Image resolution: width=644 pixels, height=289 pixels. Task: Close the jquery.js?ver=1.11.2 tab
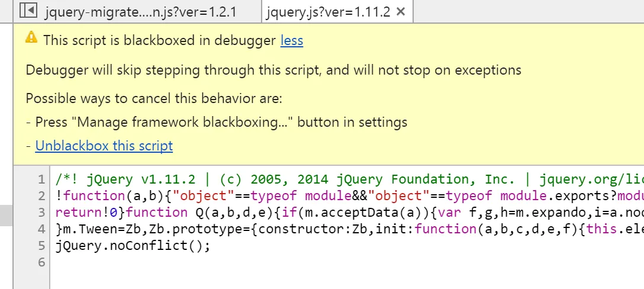tap(401, 12)
